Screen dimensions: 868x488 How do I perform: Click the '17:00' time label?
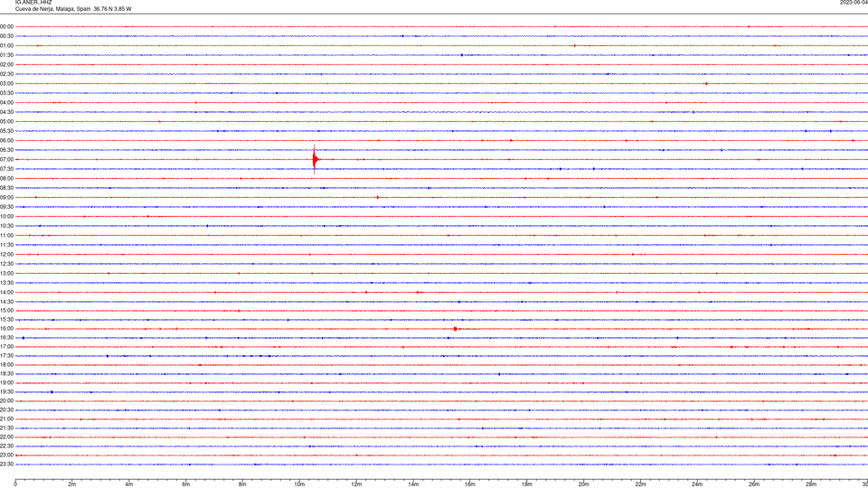pyautogui.click(x=6, y=347)
